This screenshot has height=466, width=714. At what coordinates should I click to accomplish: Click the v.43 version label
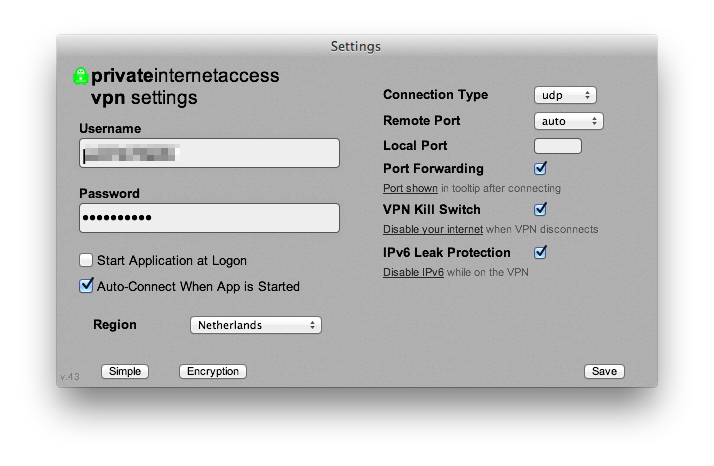(69, 377)
